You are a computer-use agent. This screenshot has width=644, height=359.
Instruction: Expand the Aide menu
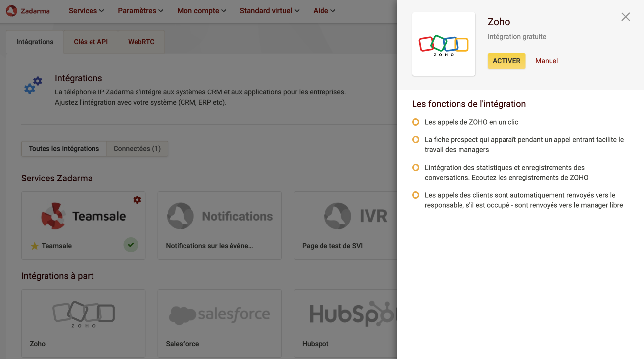coord(324,11)
